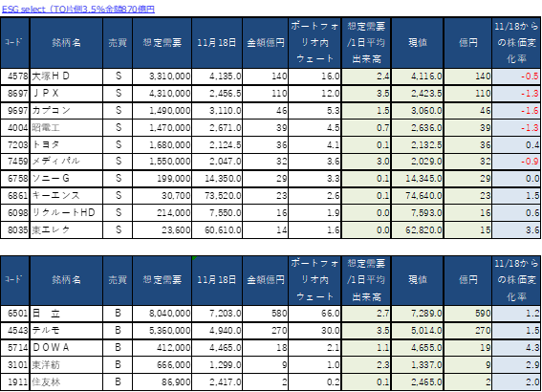Click amount 580 in 日立 row
The height and width of the screenshot is (392, 542).
(266, 314)
